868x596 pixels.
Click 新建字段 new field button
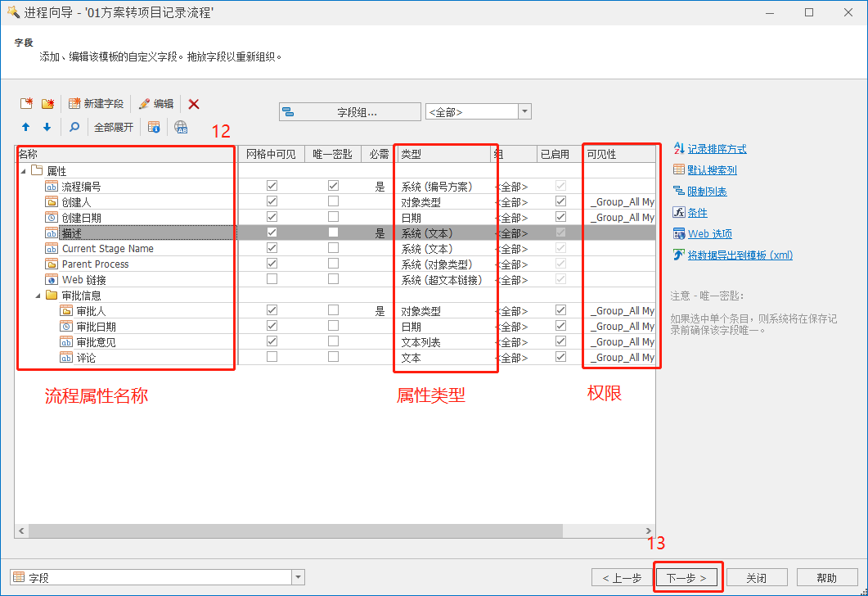pos(96,104)
